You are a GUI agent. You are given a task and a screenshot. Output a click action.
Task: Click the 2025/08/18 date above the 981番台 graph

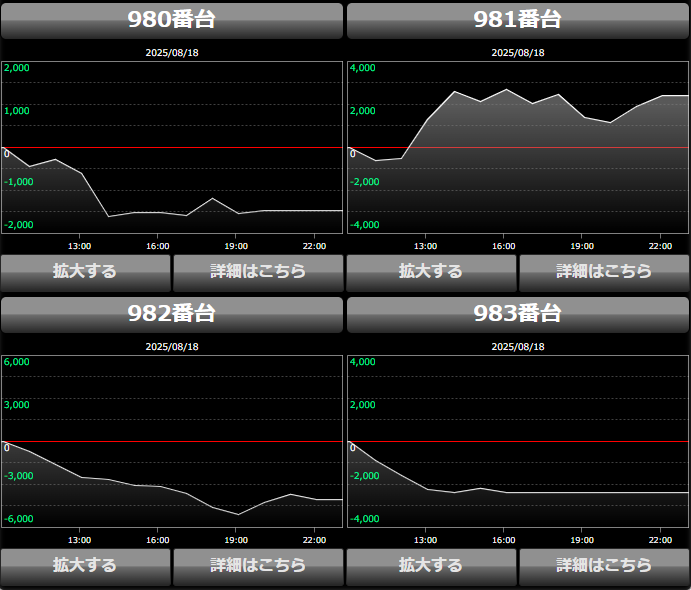click(x=518, y=53)
